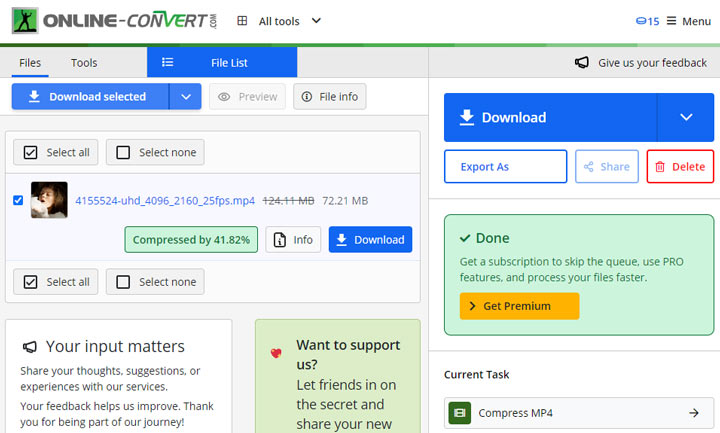The width and height of the screenshot is (720, 433).
Task: Click the Compress MP4 film icon
Action: tap(460, 413)
